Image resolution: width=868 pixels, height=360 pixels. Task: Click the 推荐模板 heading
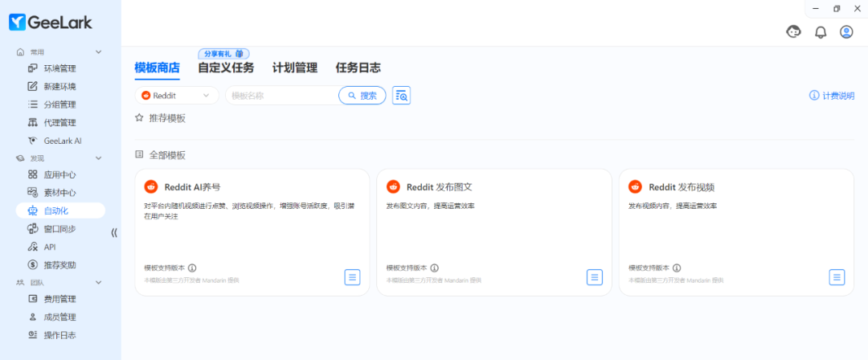coord(167,118)
